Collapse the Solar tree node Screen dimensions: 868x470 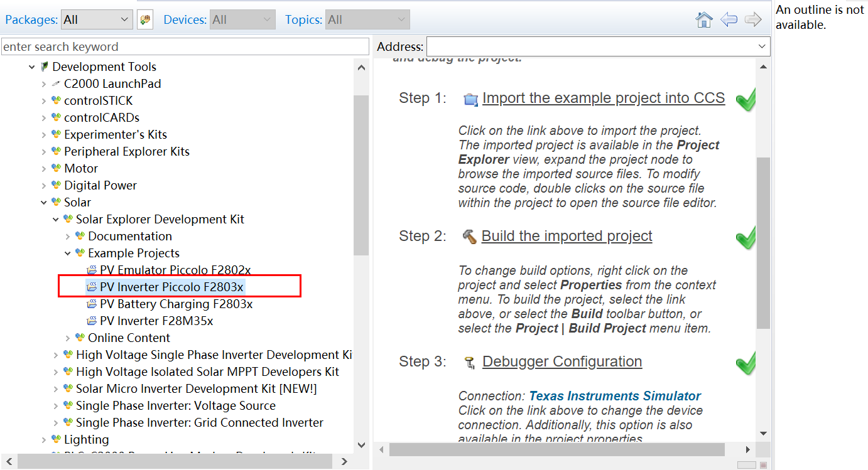pyautogui.click(x=44, y=203)
